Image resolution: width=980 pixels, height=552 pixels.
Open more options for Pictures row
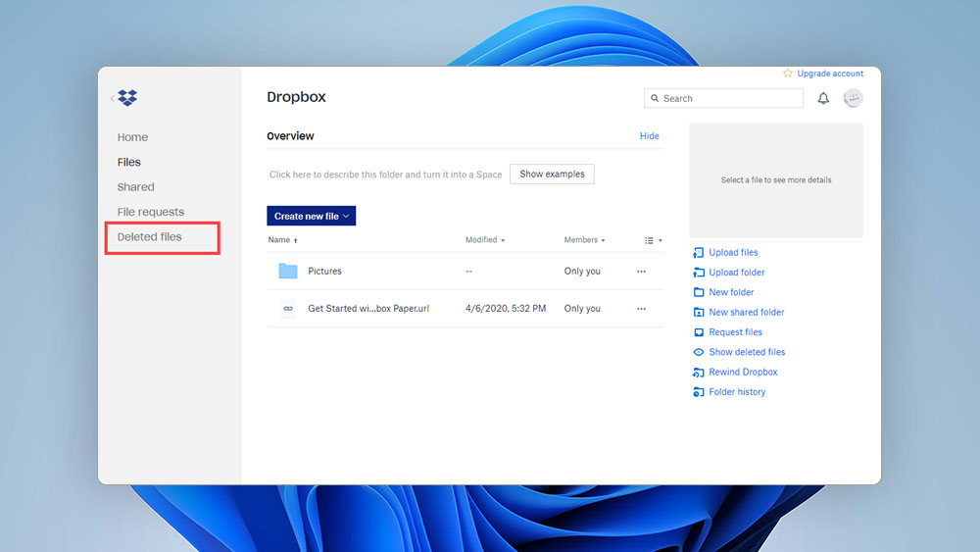click(x=641, y=272)
